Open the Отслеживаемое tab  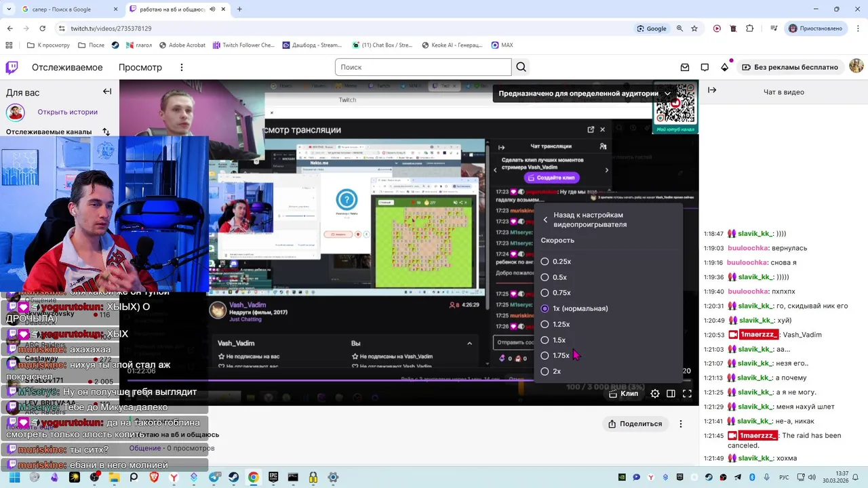[67, 67]
